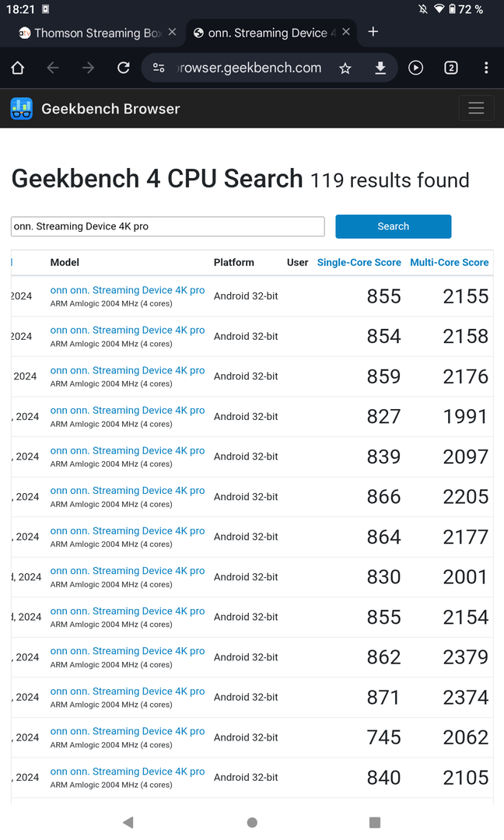Open the result with single-core score 855 at top
Screen dimensions: 504x840
[x=128, y=290]
